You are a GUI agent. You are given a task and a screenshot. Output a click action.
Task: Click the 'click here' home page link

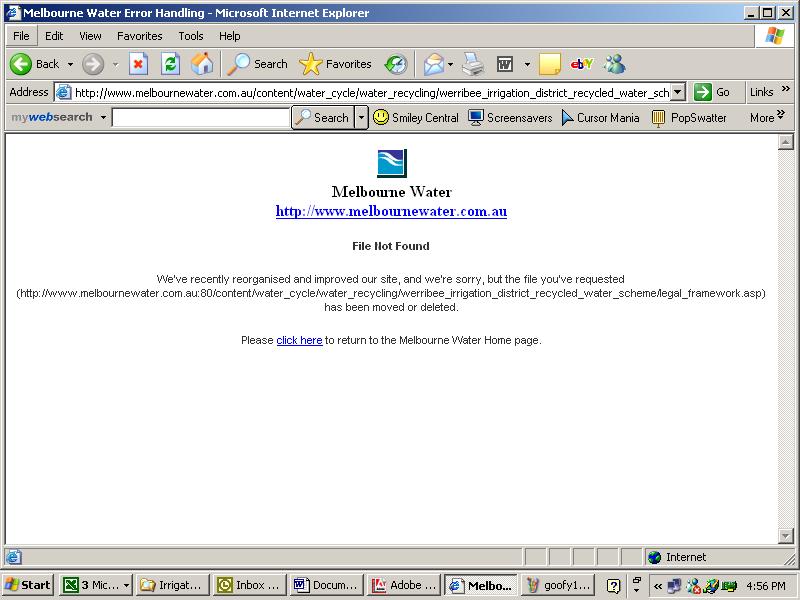(x=299, y=340)
